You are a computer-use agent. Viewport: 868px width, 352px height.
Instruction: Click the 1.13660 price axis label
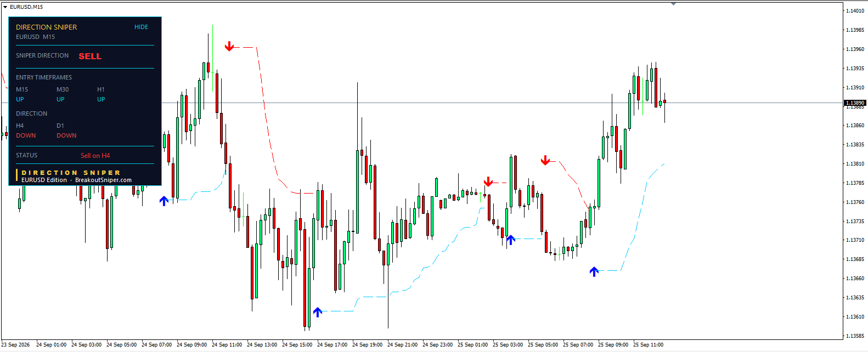coord(855,279)
